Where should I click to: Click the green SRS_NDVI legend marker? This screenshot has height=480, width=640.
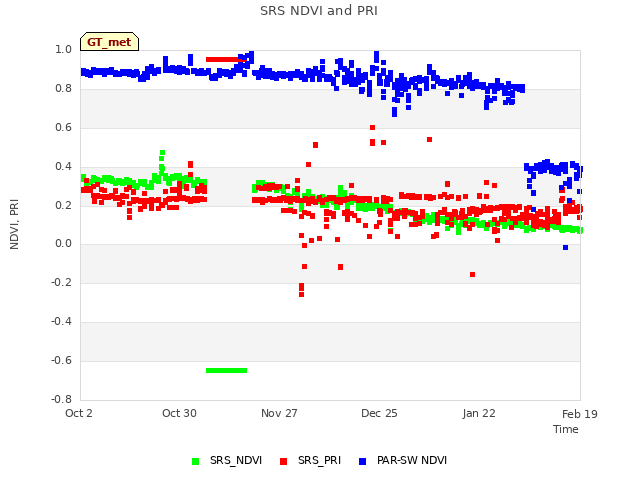point(196,461)
